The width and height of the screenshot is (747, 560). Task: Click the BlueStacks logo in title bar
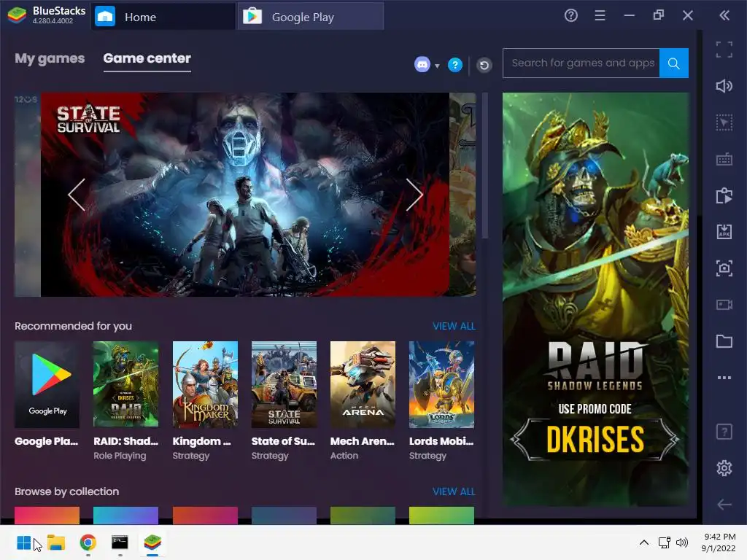(17, 15)
